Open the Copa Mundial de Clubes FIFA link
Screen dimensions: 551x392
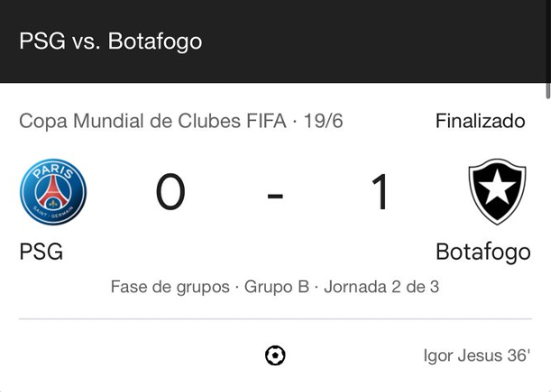tap(152, 121)
